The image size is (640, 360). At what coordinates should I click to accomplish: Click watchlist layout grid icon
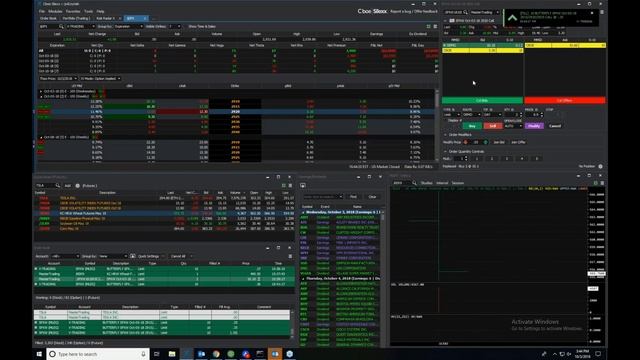[x=284, y=186]
